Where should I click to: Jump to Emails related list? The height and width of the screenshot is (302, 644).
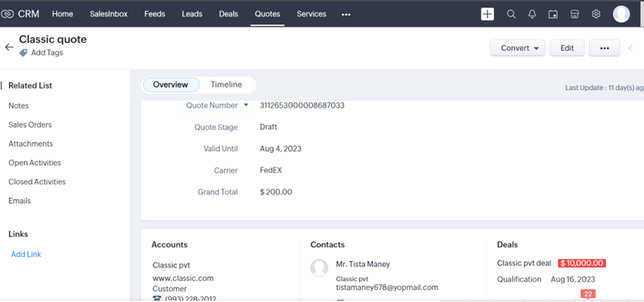coord(20,201)
